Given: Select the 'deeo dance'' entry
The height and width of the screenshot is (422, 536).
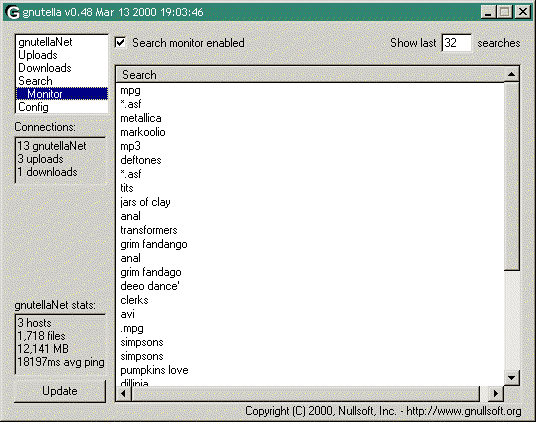Looking at the screenshot, I should click(150, 286).
